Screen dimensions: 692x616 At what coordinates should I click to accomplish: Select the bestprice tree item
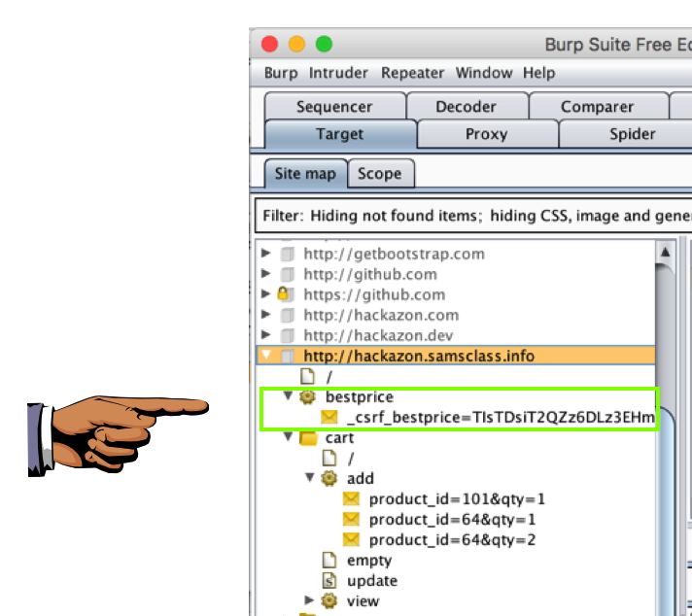click(360, 396)
